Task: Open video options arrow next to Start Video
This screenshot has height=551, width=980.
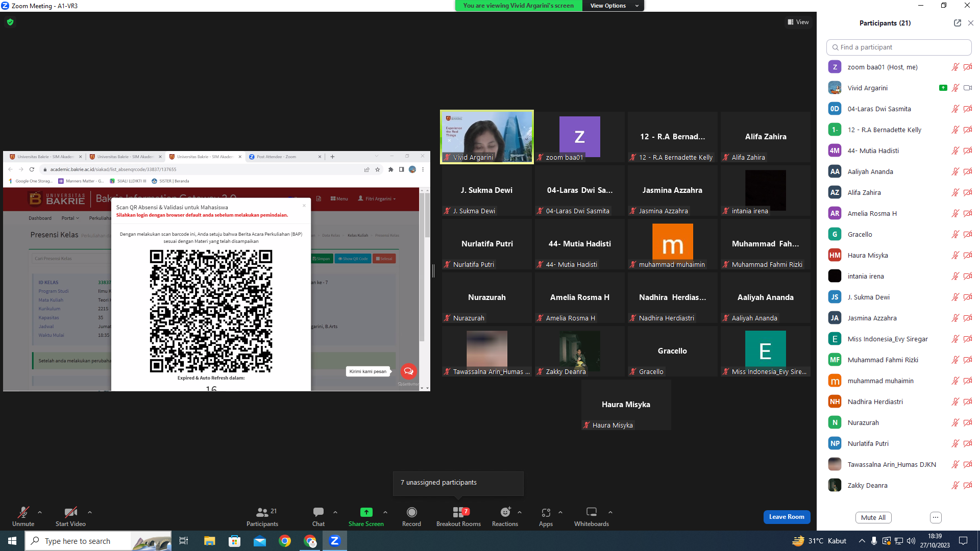Action: click(x=90, y=512)
